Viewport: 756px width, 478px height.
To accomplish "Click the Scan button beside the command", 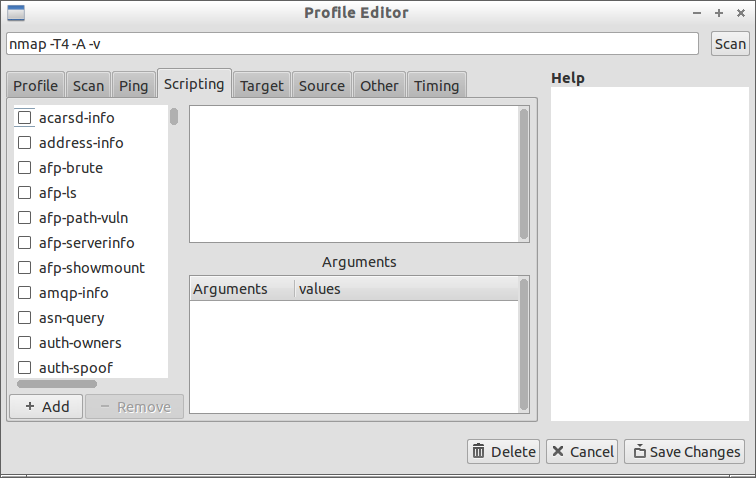I will pyautogui.click(x=730, y=44).
